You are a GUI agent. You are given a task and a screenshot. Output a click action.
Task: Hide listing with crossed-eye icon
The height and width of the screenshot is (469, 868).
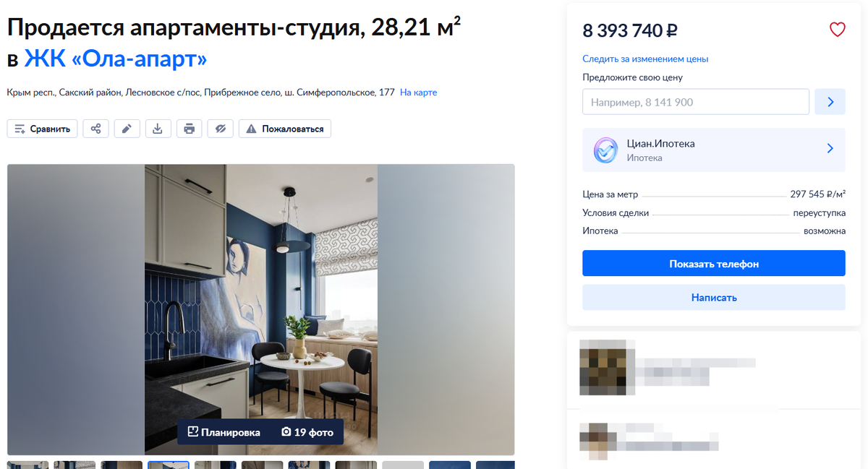221,129
